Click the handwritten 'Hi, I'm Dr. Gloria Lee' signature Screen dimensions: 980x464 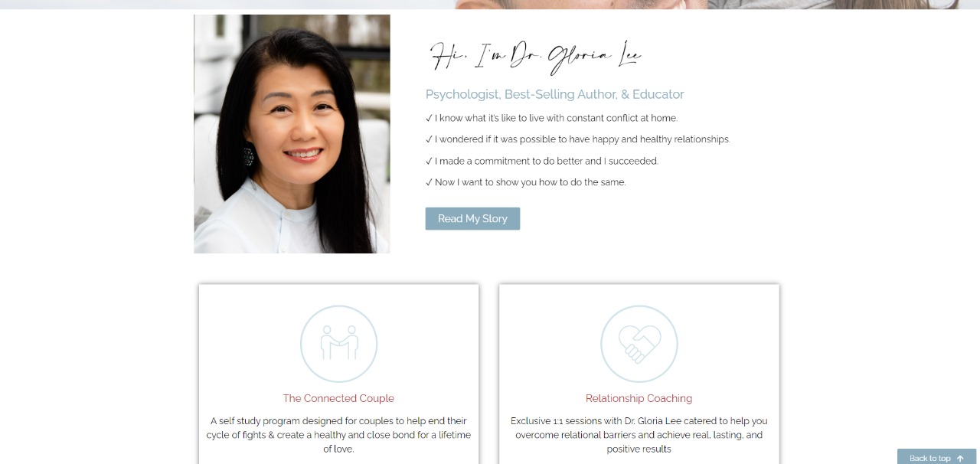(x=535, y=57)
